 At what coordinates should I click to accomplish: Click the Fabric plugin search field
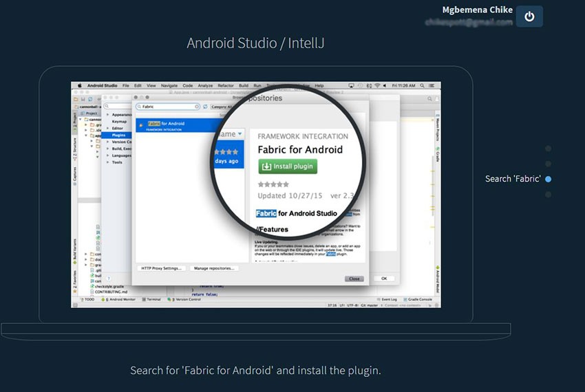click(x=168, y=107)
